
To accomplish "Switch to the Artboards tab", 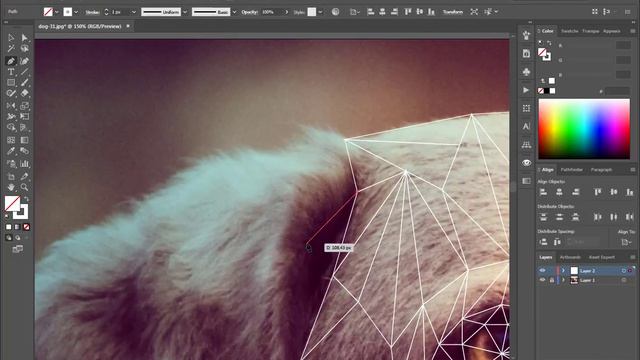I will 570,257.
